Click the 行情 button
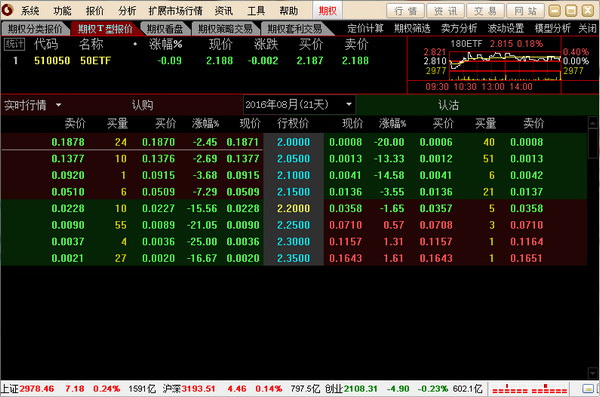The width and height of the screenshot is (600, 397). (405, 11)
